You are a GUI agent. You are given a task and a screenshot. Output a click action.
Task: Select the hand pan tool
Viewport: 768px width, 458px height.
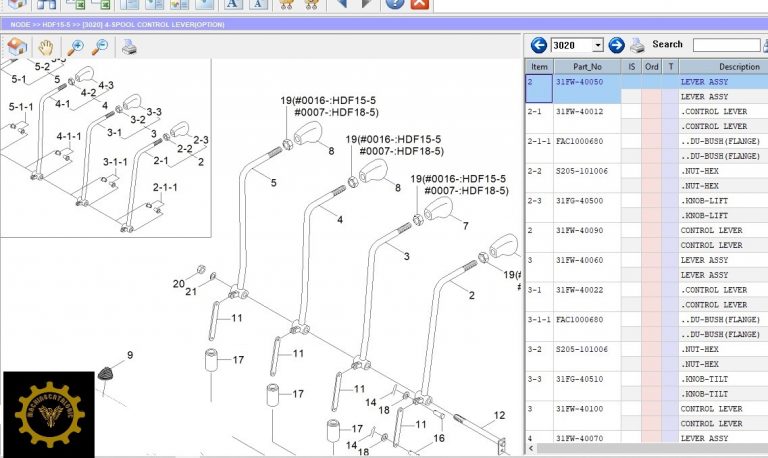(x=45, y=46)
